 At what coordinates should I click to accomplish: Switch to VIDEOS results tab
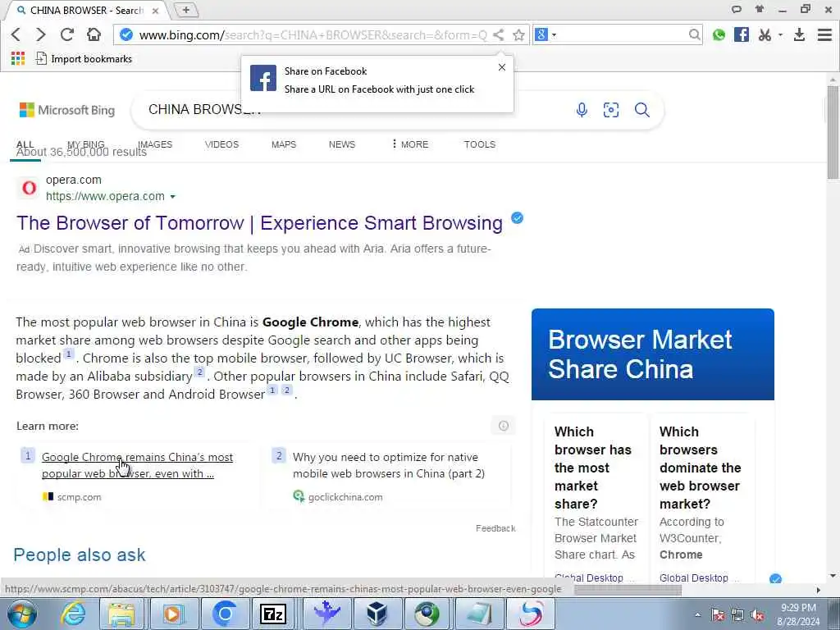click(x=221, y=144)
